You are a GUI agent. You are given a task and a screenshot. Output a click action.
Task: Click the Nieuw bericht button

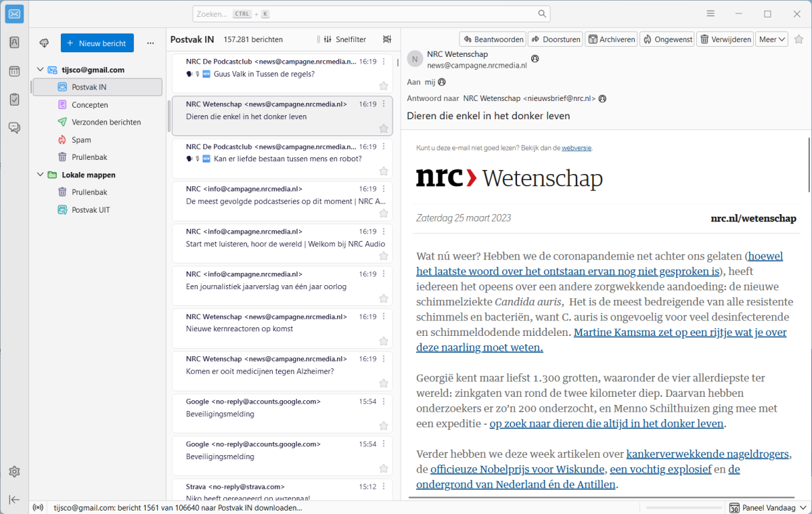(97, 43)
